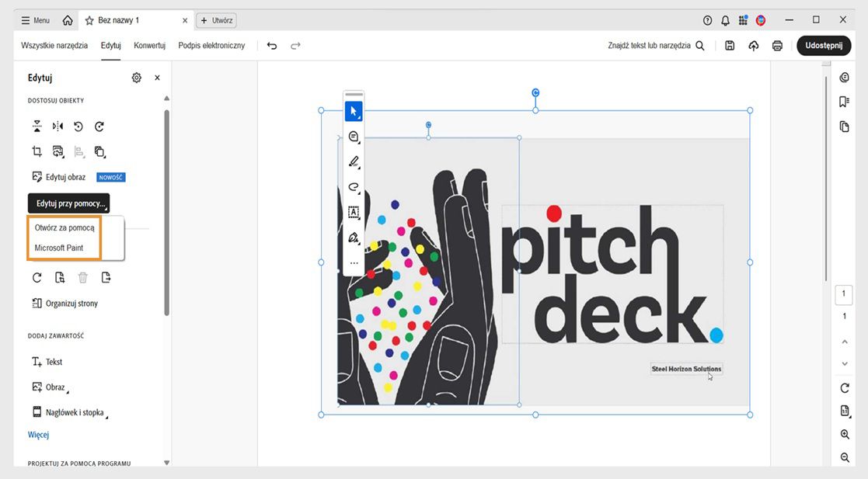Screen dimensions: 868x479
Task: Star the Bez nazwy 1 tab
Action: (x=89, y=20)
